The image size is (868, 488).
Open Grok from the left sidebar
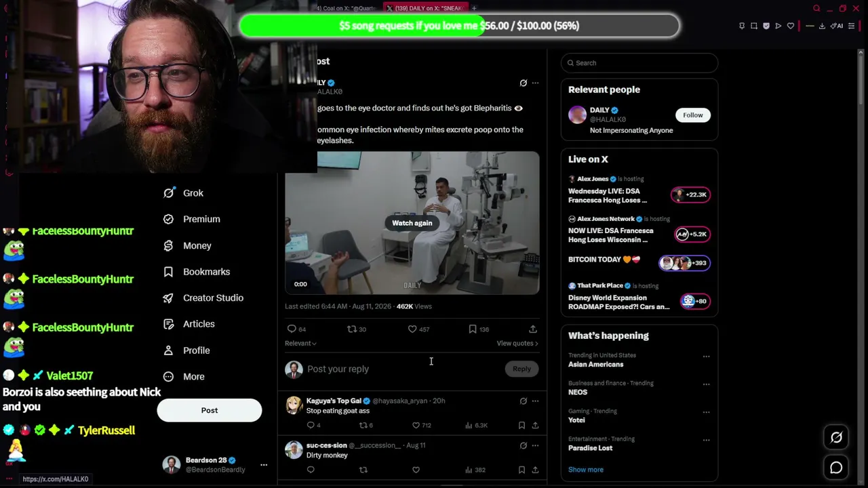183,193
